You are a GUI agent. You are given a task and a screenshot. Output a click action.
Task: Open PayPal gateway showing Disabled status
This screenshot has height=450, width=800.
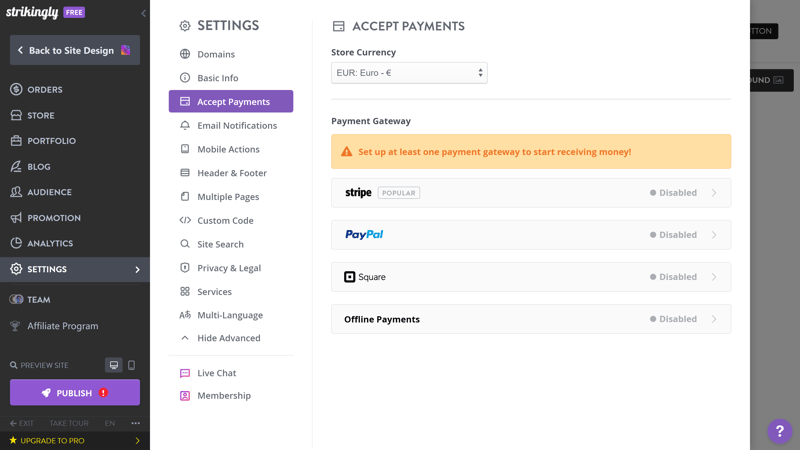(x=531, y=235)
